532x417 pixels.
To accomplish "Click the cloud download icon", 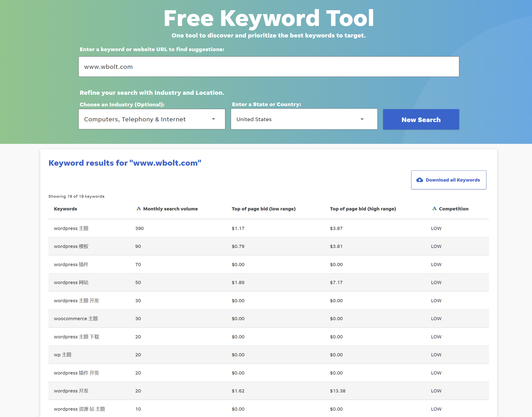I will pos(419,180).
